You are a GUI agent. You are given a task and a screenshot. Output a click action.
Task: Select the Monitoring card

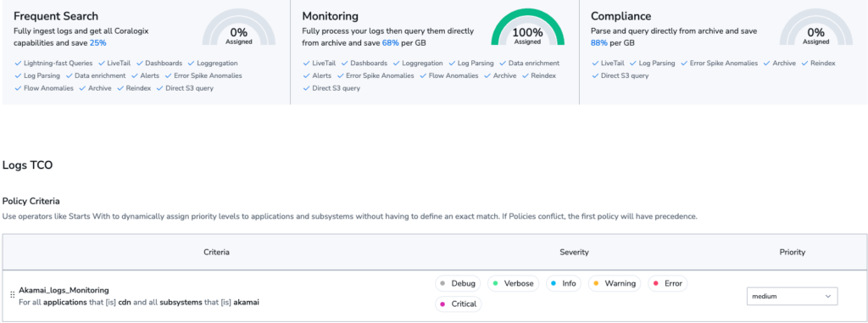[435, 52]
